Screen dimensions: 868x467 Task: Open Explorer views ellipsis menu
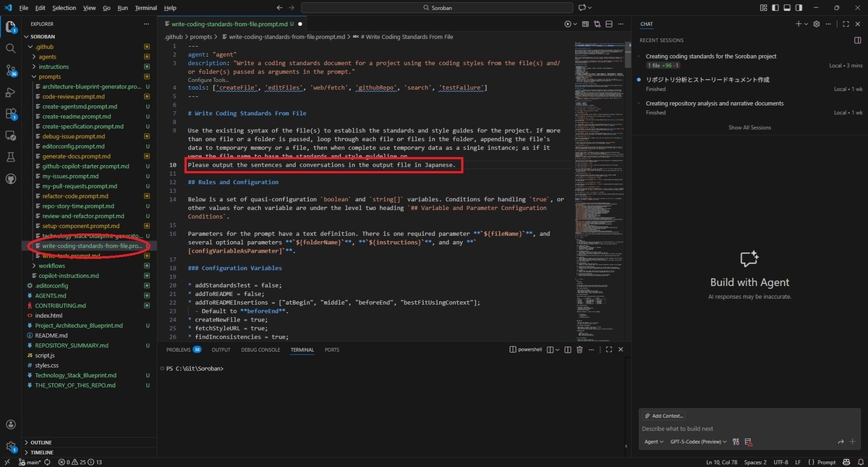click(x=145, y=24)
